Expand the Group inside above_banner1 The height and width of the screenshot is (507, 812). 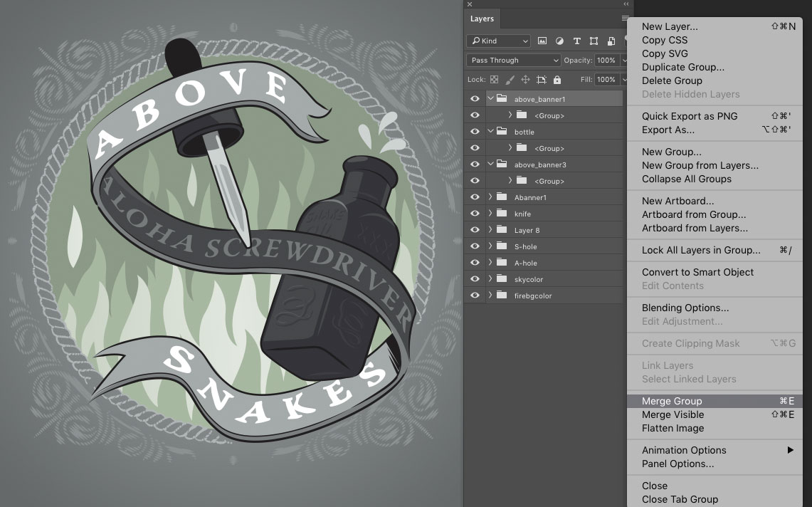pos(510,115)
